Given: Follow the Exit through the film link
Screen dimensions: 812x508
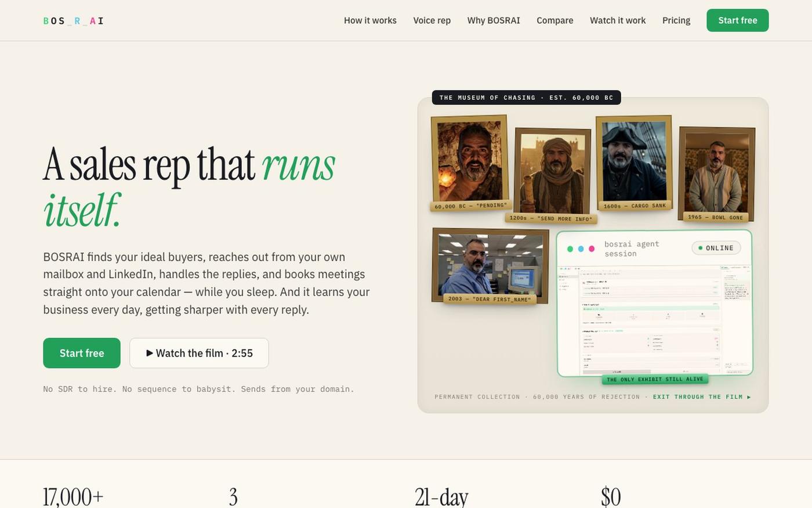Looking at the screenshot, I should 702,397.
